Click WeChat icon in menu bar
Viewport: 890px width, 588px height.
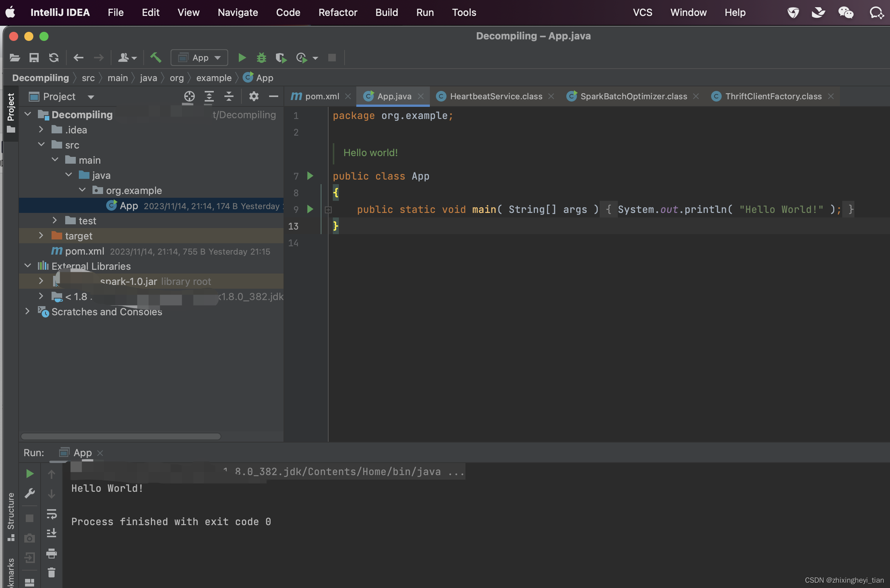point(846,13)
